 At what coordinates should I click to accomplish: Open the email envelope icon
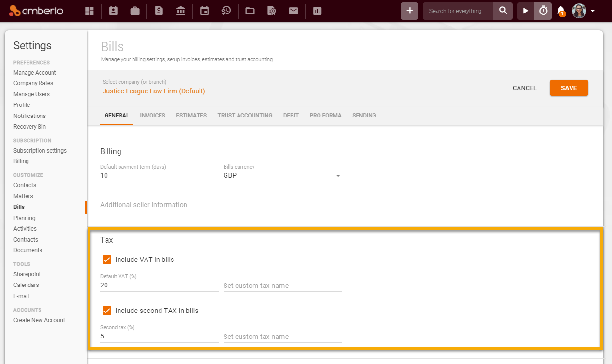[x=293, y=11]
